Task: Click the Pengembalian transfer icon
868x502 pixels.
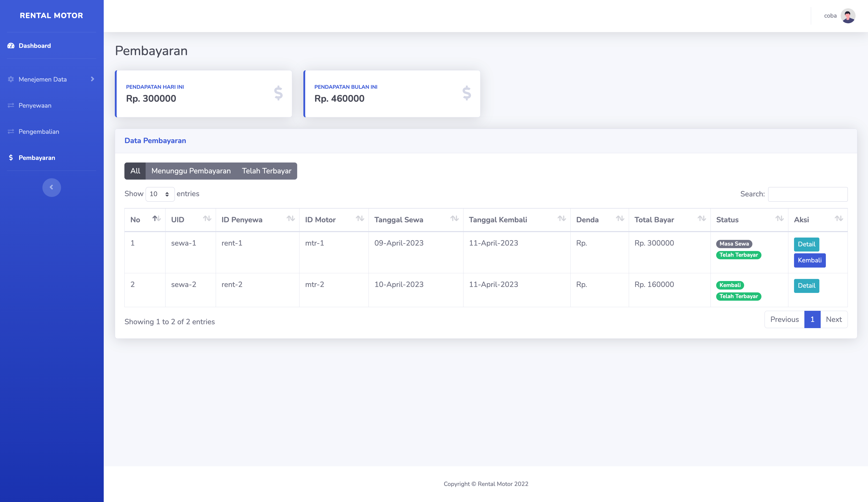Action: point(10,131)
